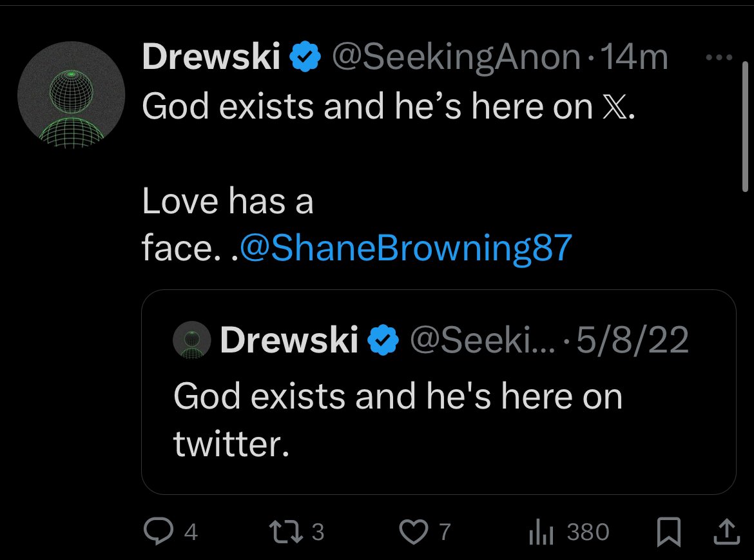The height and width of the screenshot is (560, 754).
Task: Click the "Love has a" tweet text line
Action: tap(227, 202)
